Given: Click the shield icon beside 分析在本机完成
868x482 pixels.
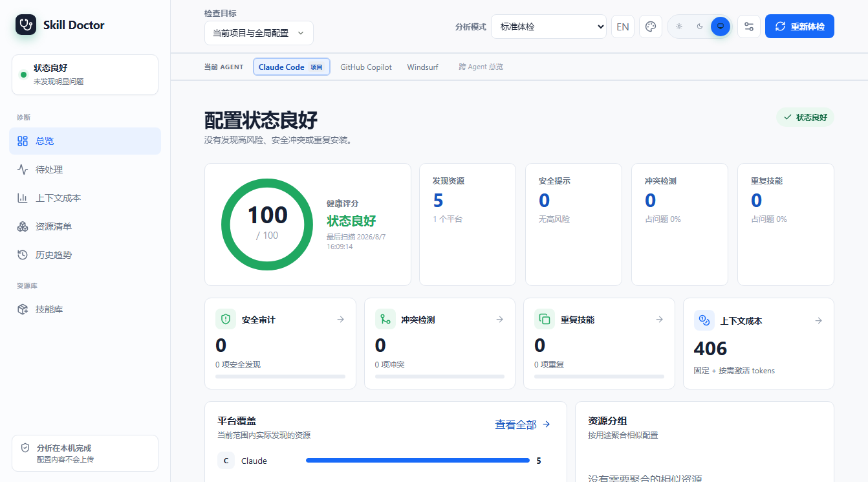Looking at the screenshot, I should [x=25, y=448].
